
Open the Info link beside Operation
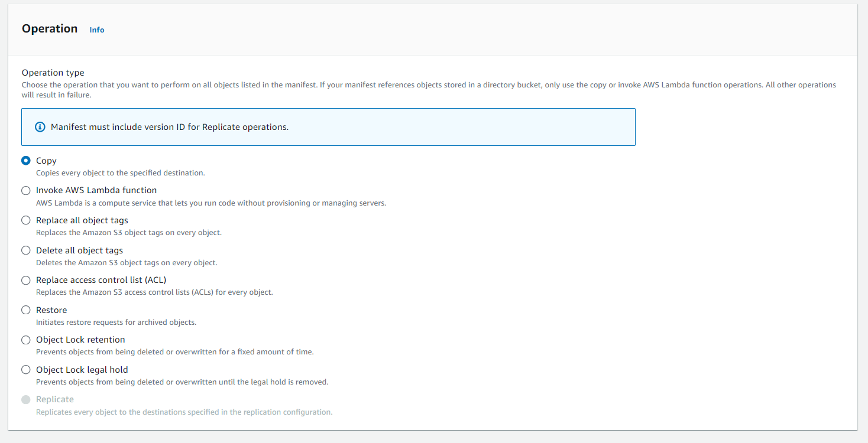tap(97, 30)
